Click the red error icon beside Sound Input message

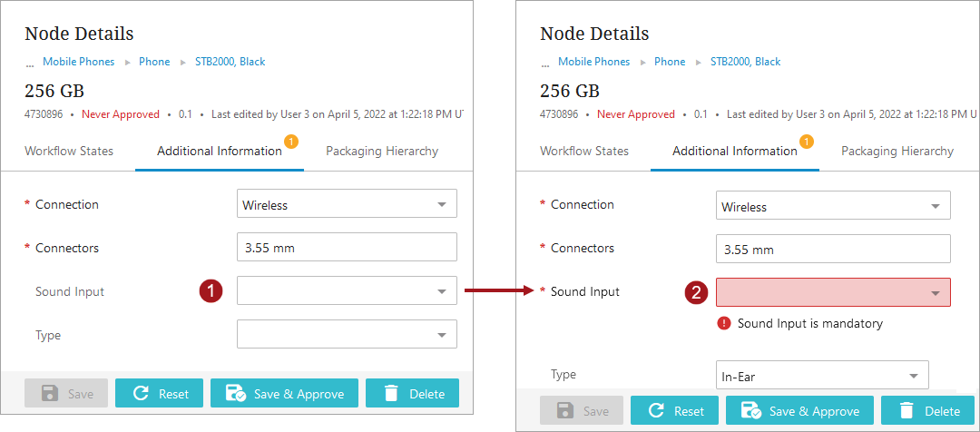click(724, 323)
